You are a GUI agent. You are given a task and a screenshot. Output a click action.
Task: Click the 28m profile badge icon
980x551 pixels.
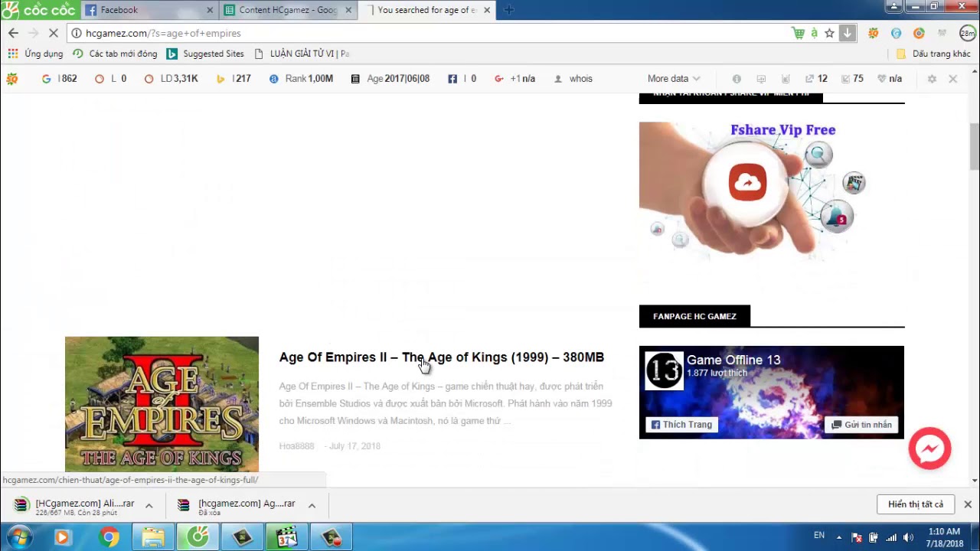coord(968,33)
